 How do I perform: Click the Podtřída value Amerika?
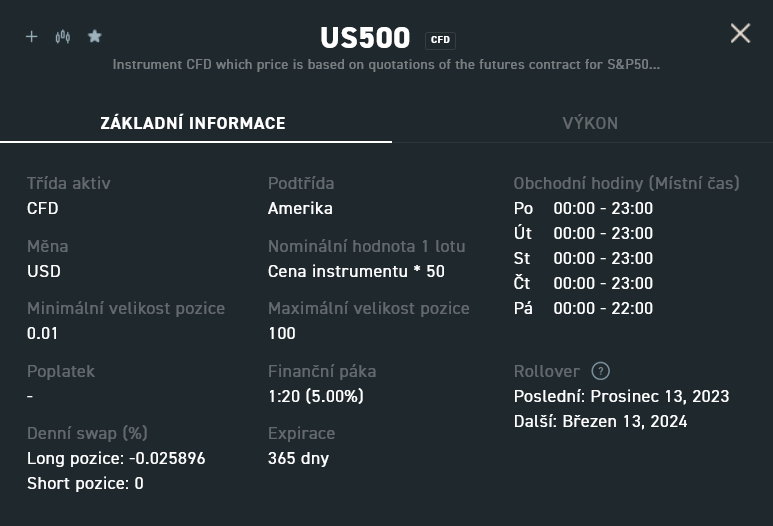[x=300, y=209]
